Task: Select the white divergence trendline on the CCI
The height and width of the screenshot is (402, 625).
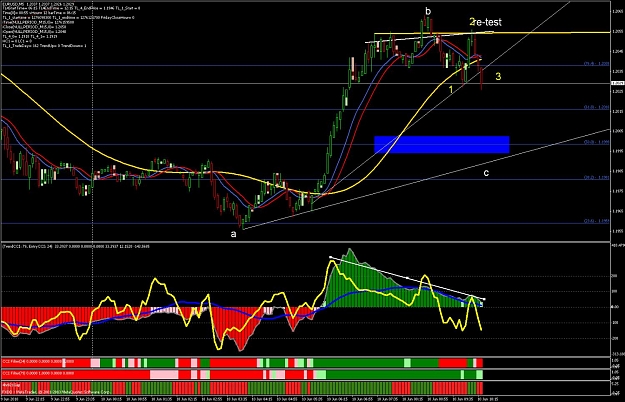Action: pos(407,278)
